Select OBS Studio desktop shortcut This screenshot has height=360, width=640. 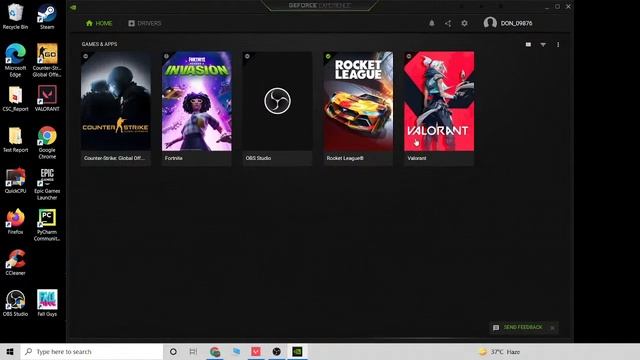[x=16, y=303]
